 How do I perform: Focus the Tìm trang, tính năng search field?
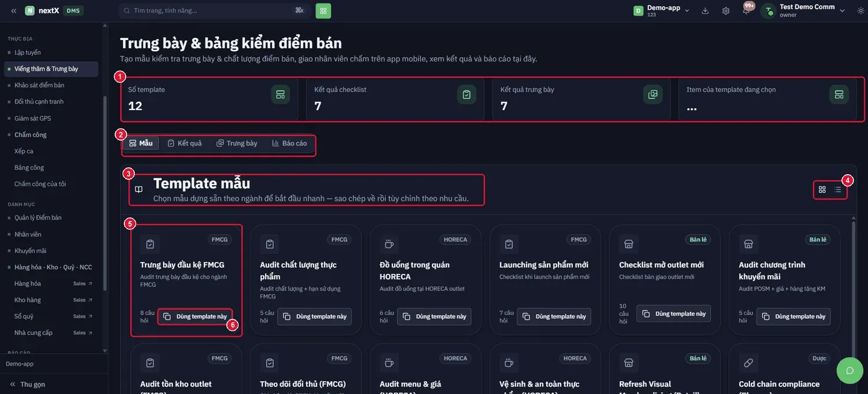[214, 10]
